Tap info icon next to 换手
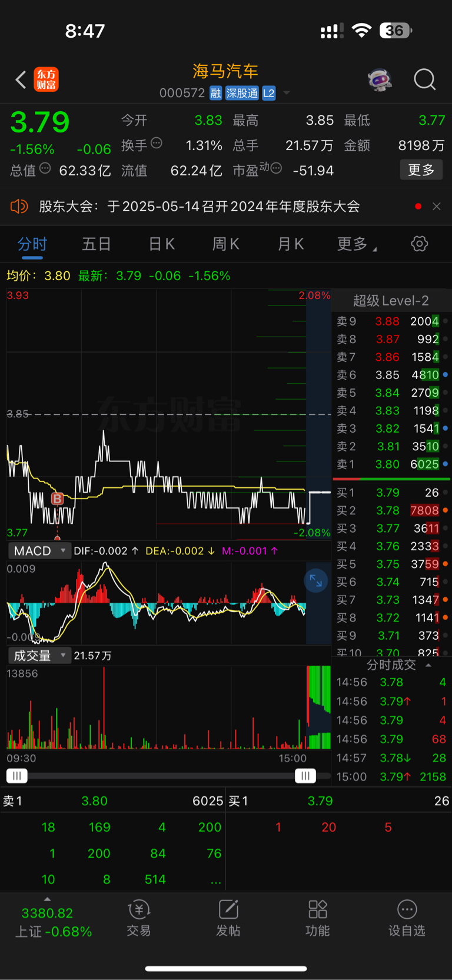This screenshot has height=980, width=452. coord(157,143)
